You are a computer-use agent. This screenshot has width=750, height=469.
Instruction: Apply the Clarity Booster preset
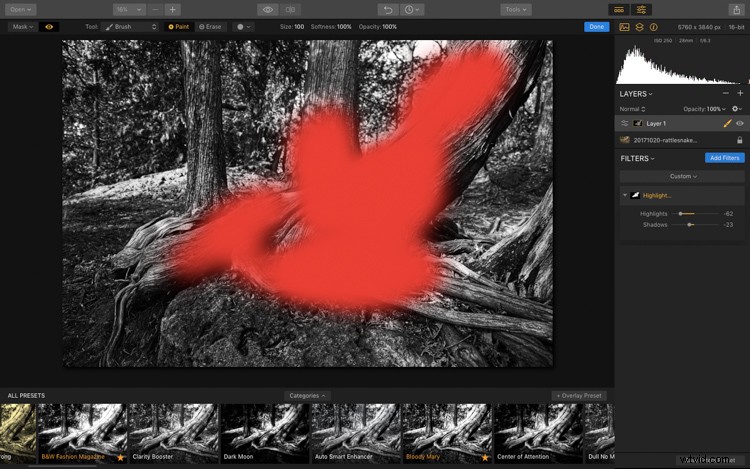point(174,434)
